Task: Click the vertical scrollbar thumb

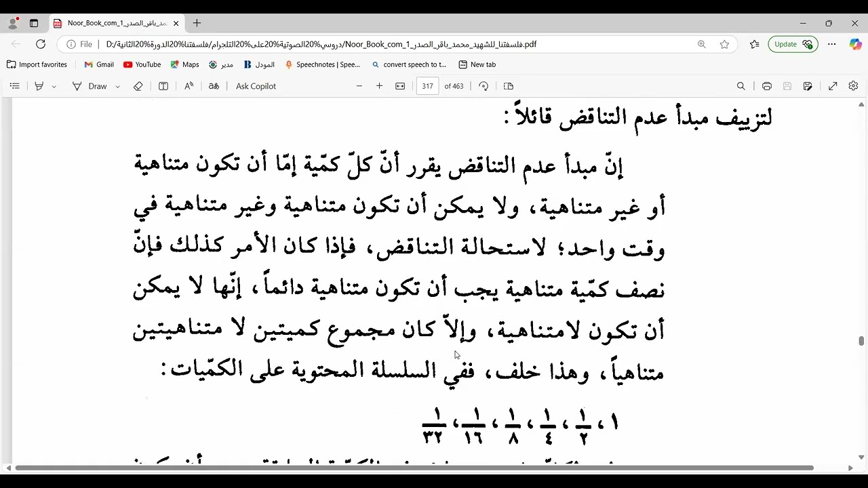Action: [861, 341]
